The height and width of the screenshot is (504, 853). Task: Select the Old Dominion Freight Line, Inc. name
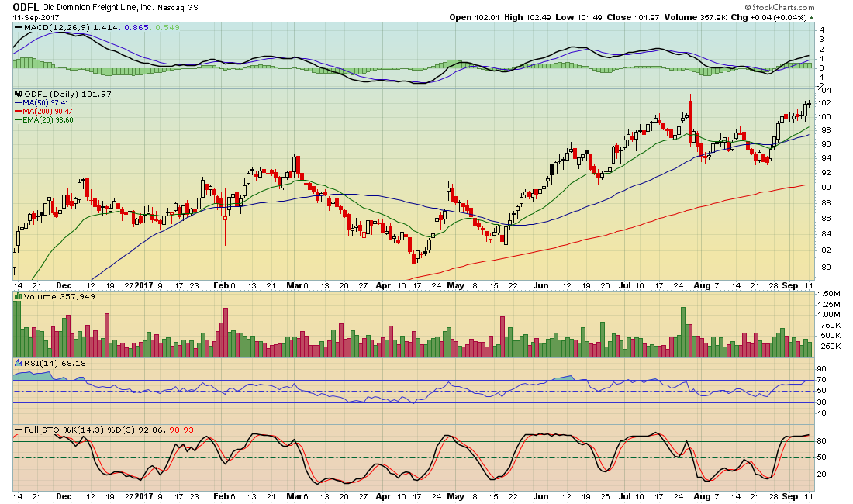[x=98, y=8]
